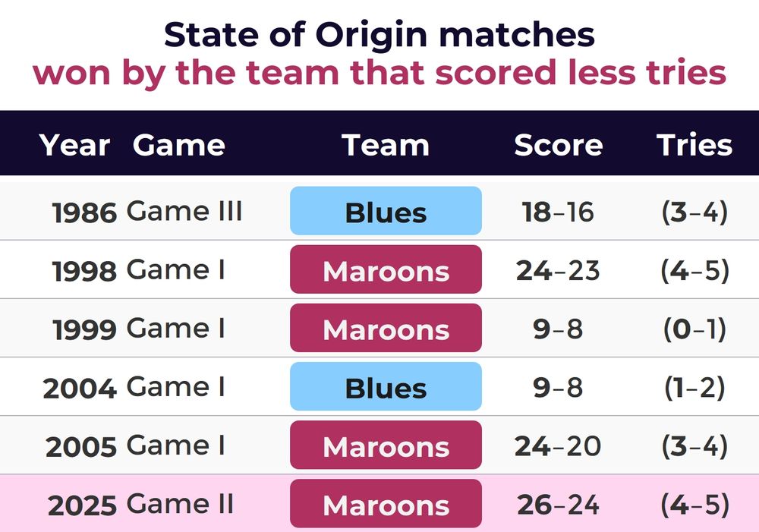Click the Game column header

(178, 145)
